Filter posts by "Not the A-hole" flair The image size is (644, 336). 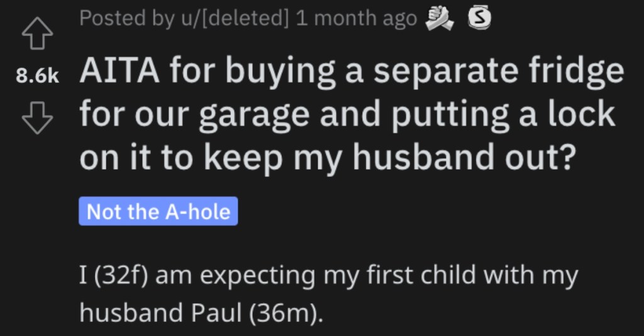click(158, 211)
